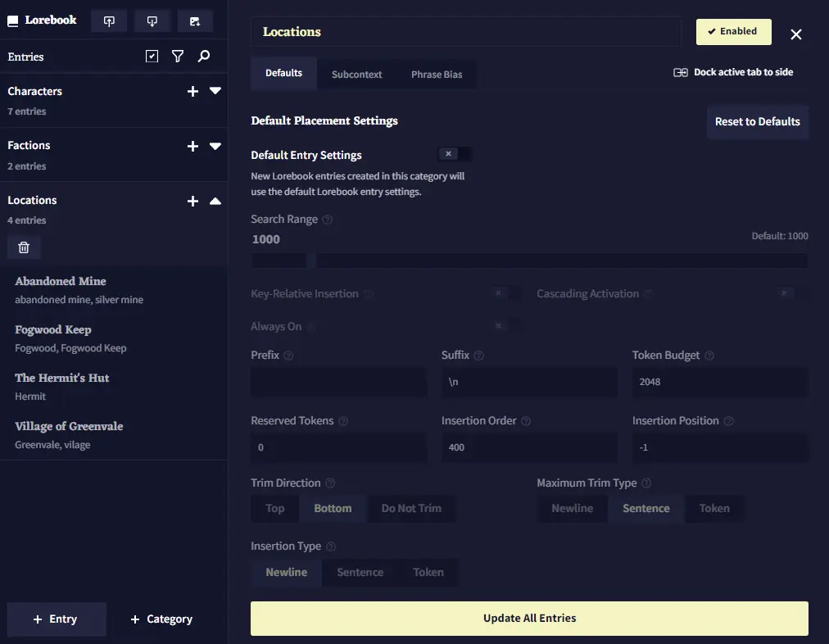Click the Update All Entries button
This screenshot has height=644, width=829.
529,618
